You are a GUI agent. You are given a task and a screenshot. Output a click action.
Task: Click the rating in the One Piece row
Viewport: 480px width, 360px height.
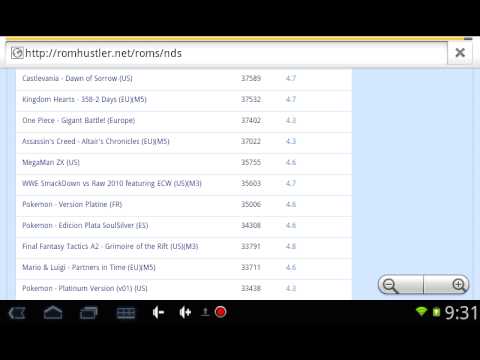(x=291, y=120)
